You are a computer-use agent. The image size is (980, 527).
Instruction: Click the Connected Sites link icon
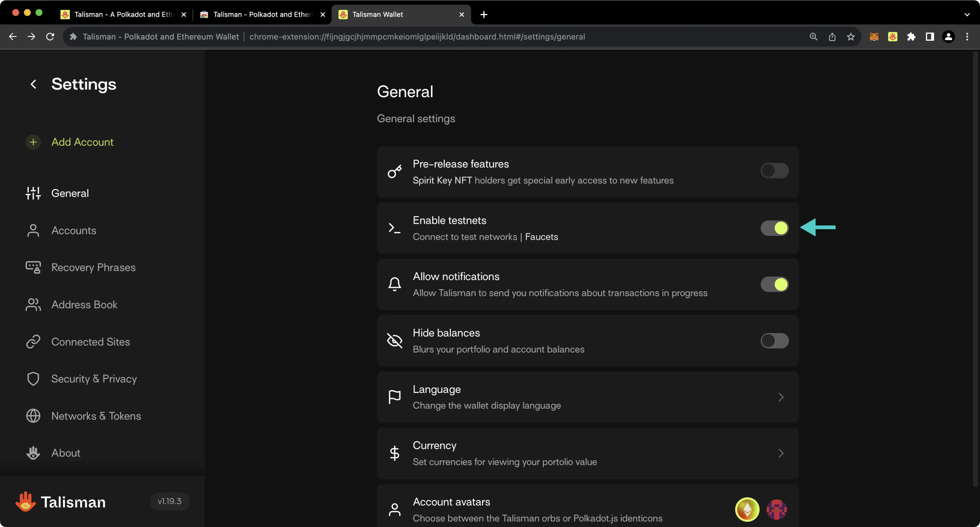click(33, 342)
